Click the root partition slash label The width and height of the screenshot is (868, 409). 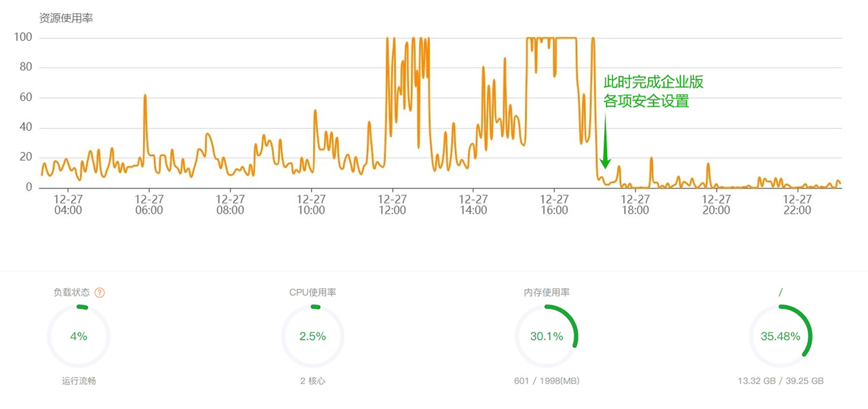781,292
